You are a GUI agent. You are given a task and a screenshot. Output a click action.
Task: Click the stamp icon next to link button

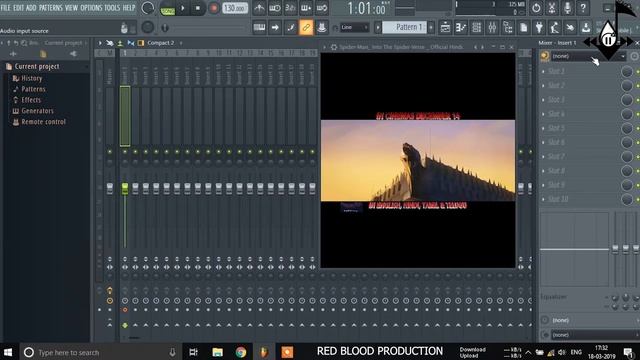click(x=322, y=27)
